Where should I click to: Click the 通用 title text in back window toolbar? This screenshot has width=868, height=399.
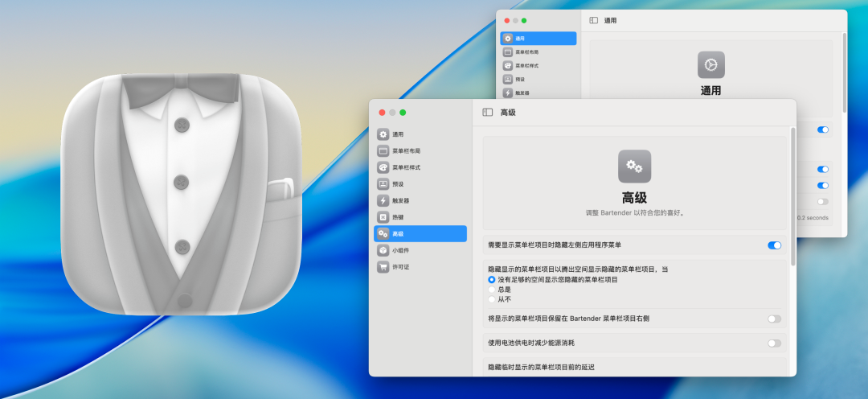pyautogui.click(x=610, y=20)
